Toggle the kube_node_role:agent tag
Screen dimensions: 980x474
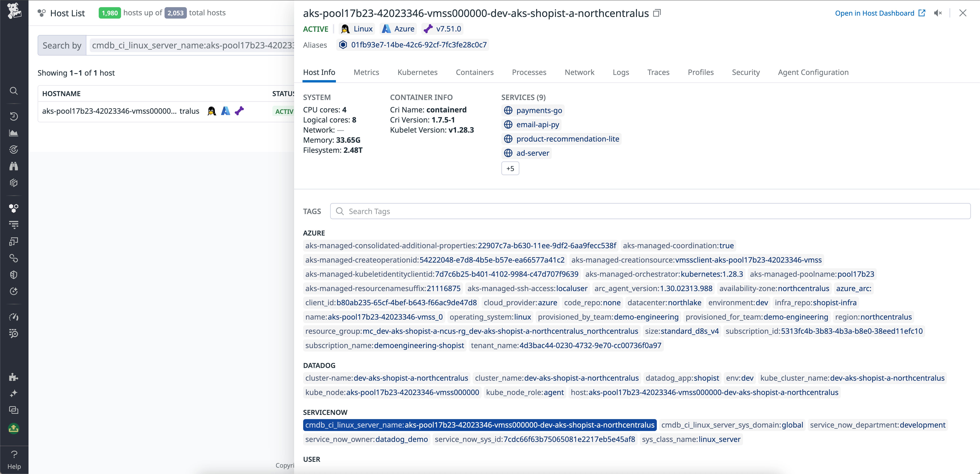pyautogui.click(x=525, y=392)
